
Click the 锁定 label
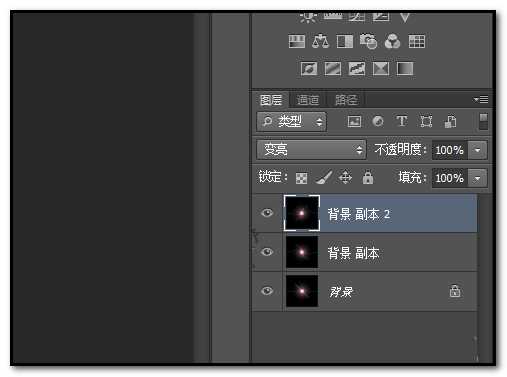273,177
